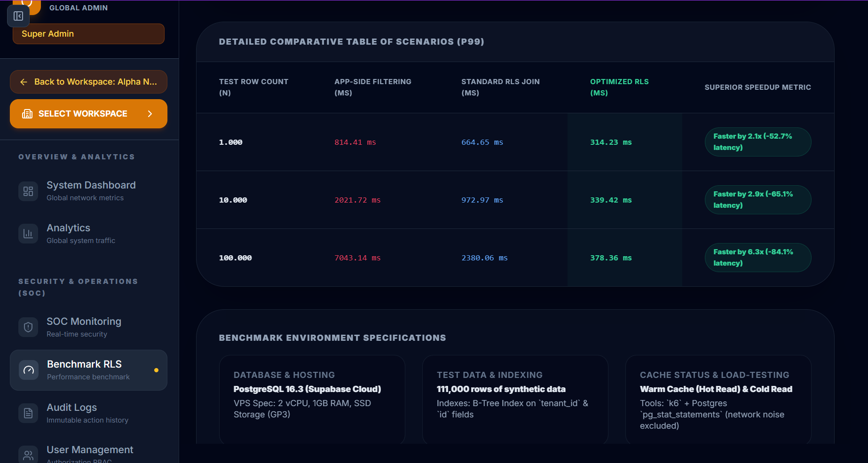Click the Test Data & Indexing heading
The image size is (868, 463).
coord(489,375)
